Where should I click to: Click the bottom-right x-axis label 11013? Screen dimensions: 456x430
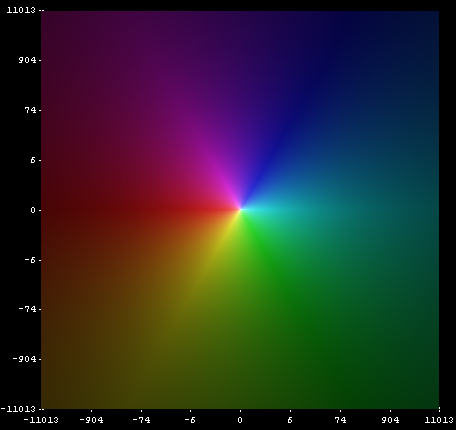(439, 420)
